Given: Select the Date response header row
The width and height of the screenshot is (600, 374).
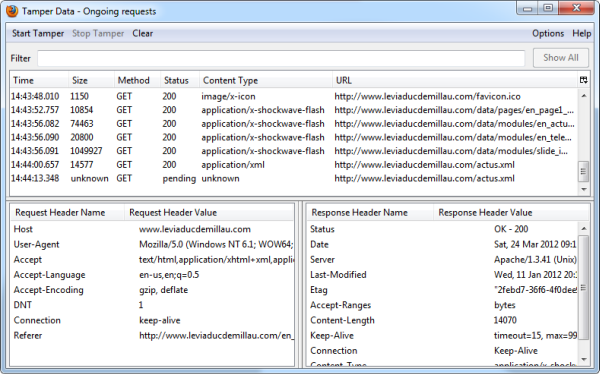Looking at the screenshot, I should tap(443, 245).
